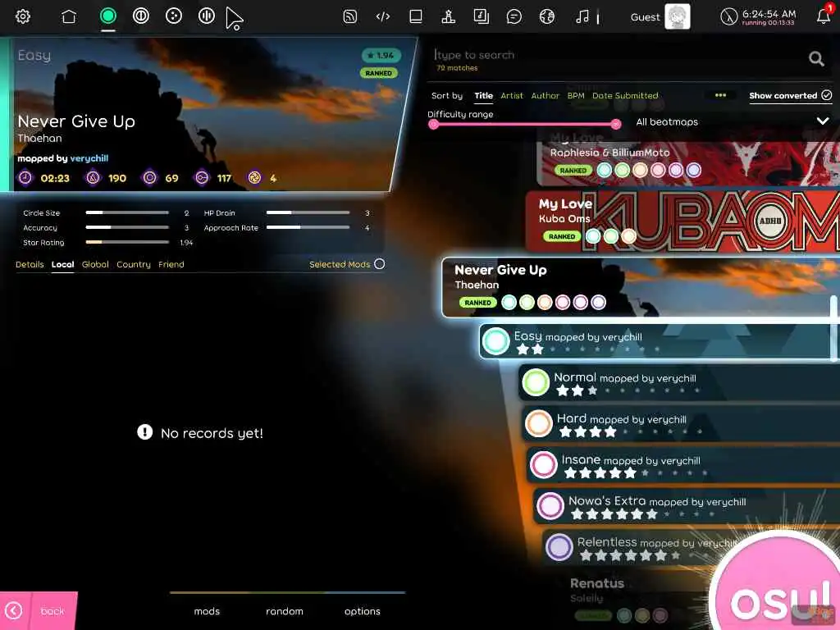This screenshot has height=630, width=840.
Task: Open the chat bubble icon
Action: coord(514,16)
